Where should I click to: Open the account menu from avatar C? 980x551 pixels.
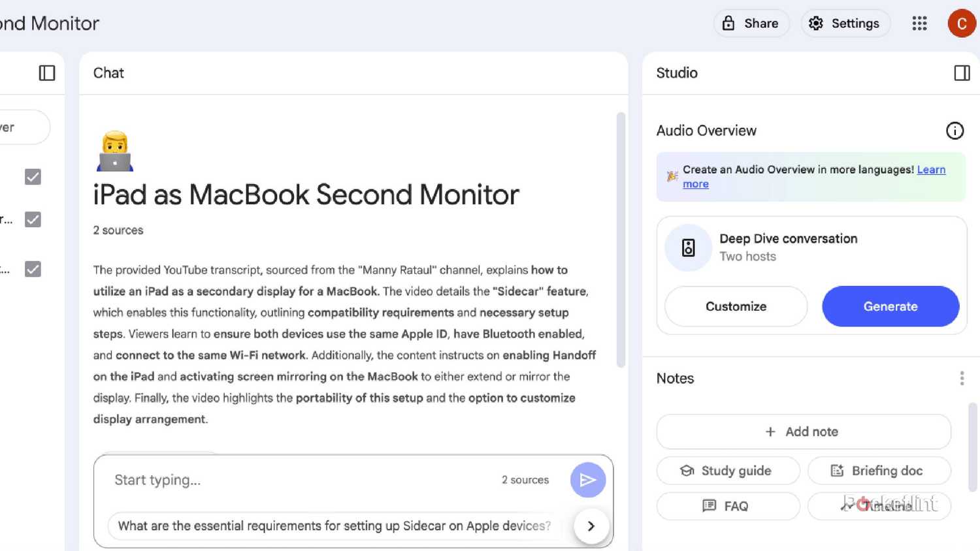point(961,23)
